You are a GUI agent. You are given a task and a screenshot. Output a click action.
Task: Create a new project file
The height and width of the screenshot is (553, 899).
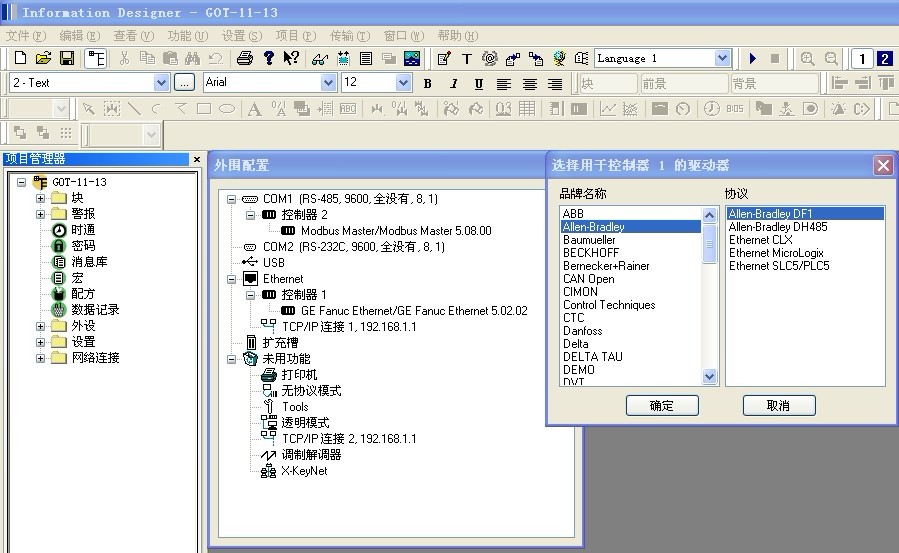(20, 58)
